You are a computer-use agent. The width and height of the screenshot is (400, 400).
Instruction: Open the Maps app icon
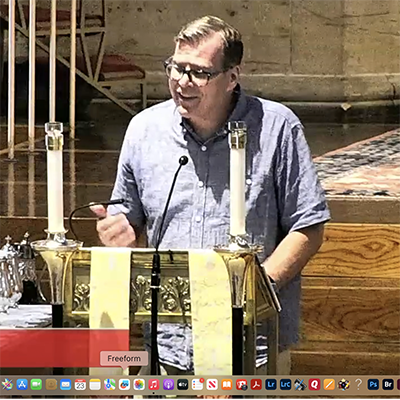tap(110, 384)
